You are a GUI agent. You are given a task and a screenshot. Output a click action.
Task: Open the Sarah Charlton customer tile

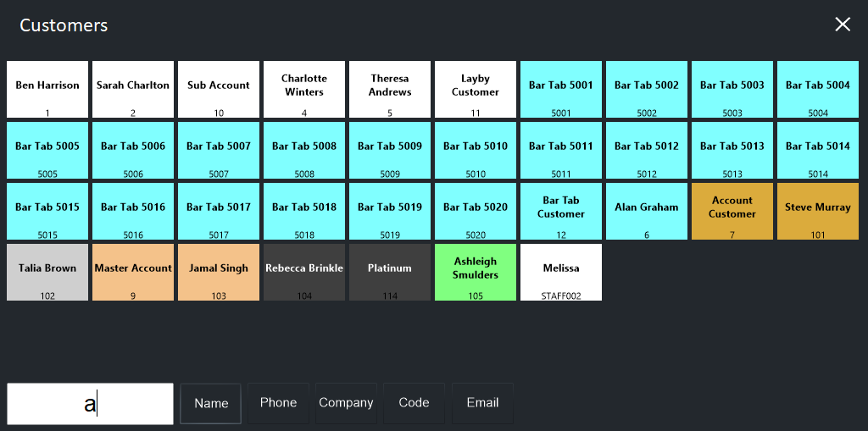click(x=133, y=89)
